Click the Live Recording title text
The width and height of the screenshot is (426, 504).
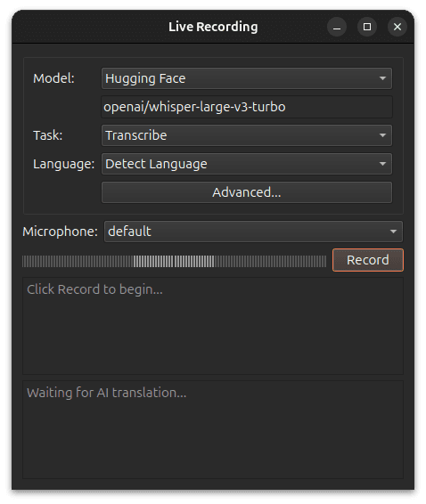coord(213,27)
